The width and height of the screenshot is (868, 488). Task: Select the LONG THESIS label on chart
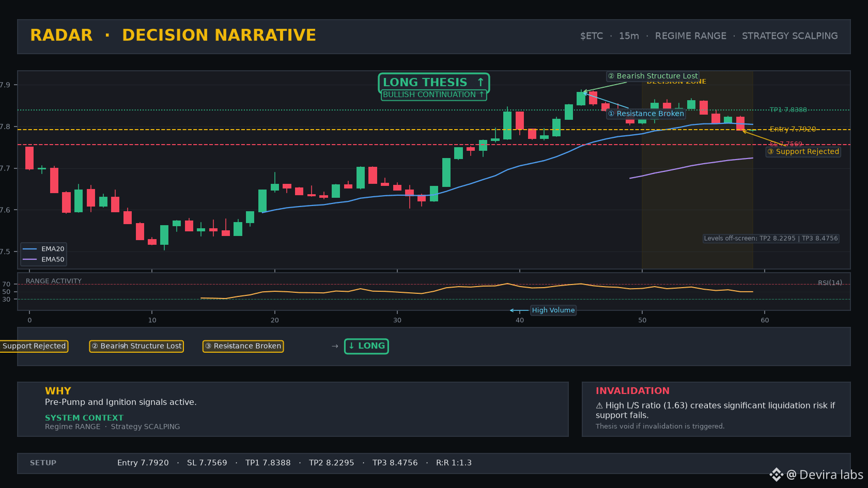pos(433,82)
